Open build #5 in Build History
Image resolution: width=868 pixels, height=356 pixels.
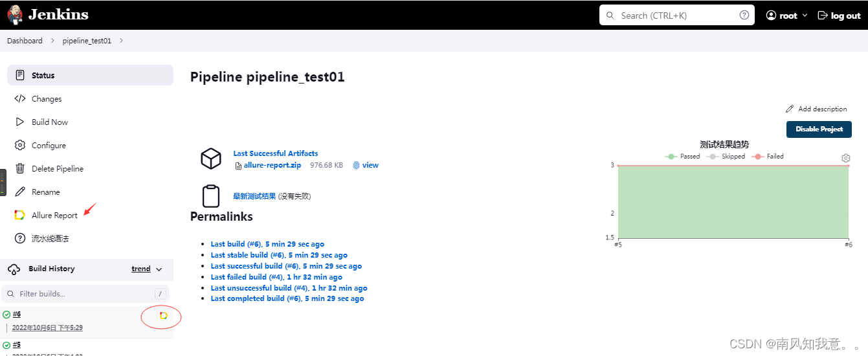pyautogui.click(x=17, y=344)
